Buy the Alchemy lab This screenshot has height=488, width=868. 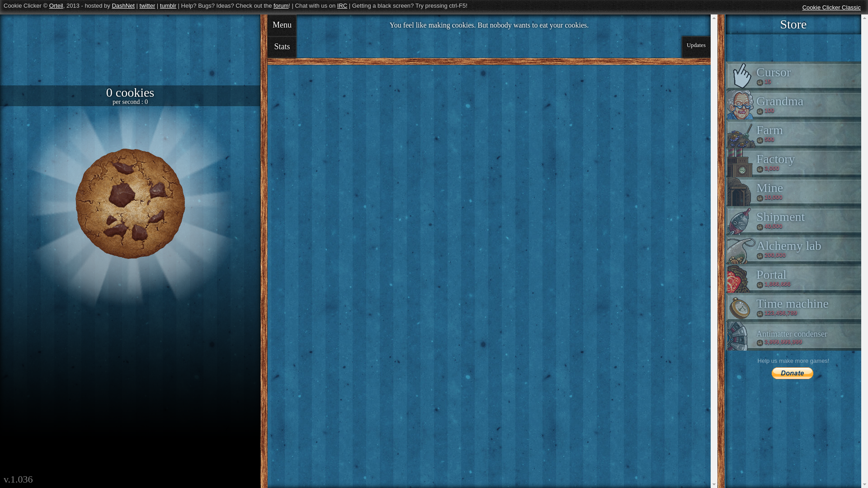tap(793, 249)
